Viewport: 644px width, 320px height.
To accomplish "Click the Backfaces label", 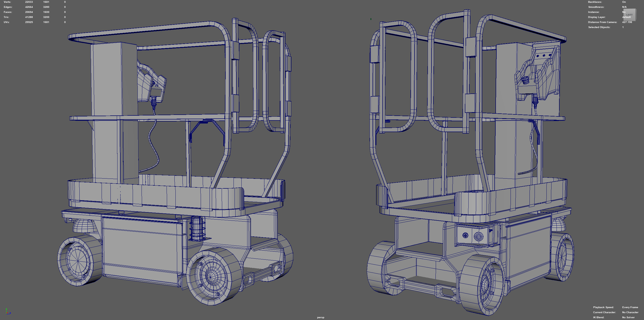I will click(595, 2).
